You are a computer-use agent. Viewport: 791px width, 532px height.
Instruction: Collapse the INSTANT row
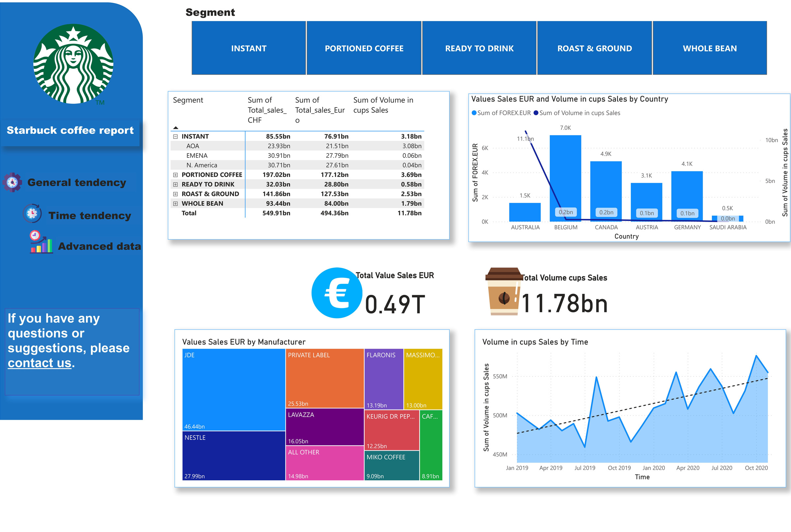tap(176, 136)
